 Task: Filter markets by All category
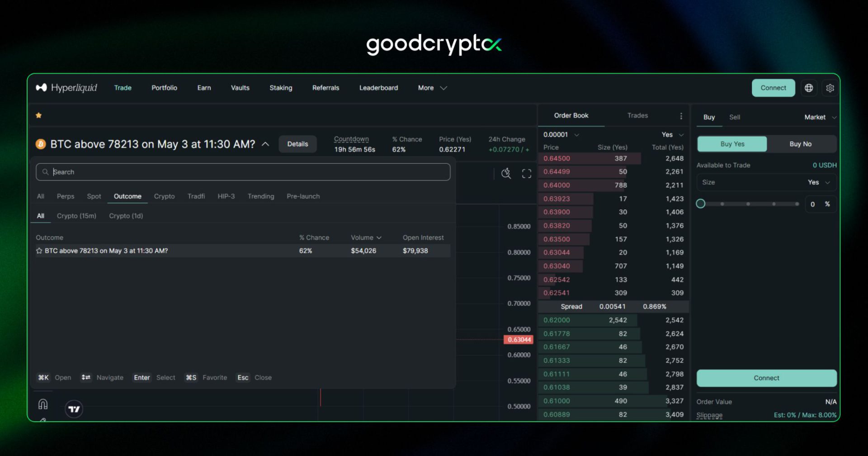(x=41, y=196)
